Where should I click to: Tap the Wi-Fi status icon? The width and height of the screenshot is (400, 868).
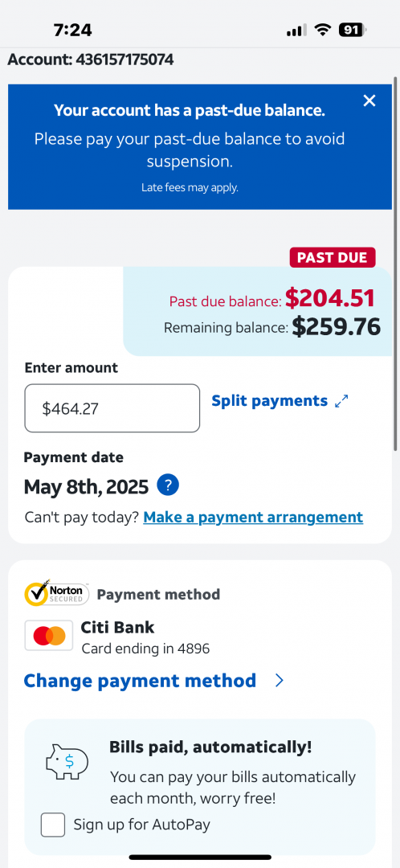(x=322, y=30)
